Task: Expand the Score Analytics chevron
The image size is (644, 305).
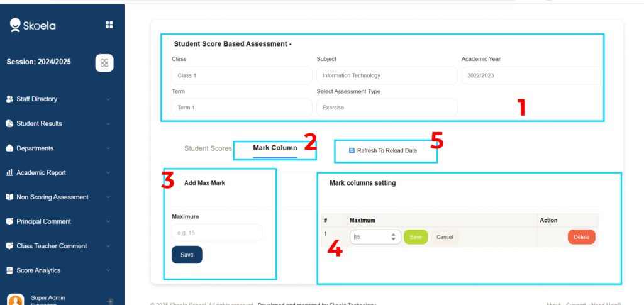Action: click(x=108, y=270)
